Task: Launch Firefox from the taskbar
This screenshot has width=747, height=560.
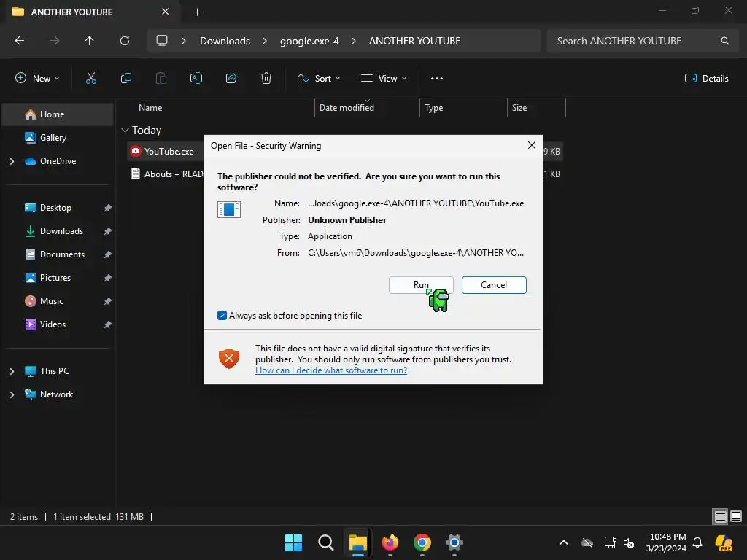Action: [390, 542]
